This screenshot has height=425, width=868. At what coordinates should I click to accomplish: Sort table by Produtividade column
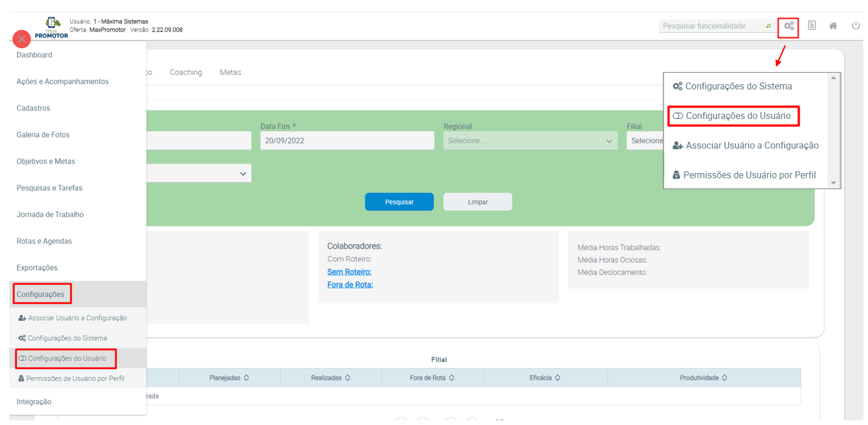coord(704,378)
